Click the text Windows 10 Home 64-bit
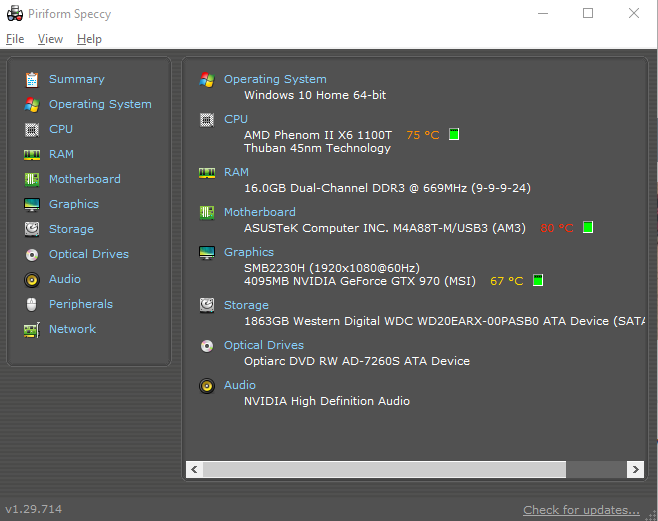Viewport: 658px width, 521px height. [315, 95]
